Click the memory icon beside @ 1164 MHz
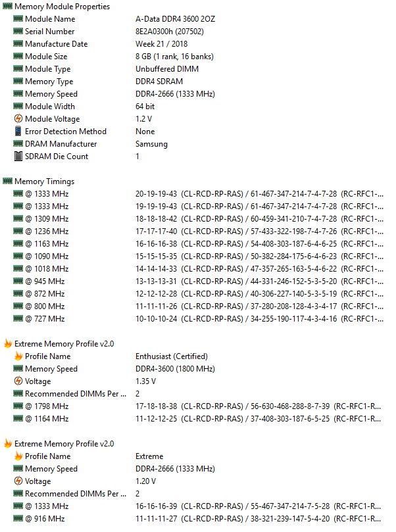This screenshot has width=396, height=532. [18, 418]
